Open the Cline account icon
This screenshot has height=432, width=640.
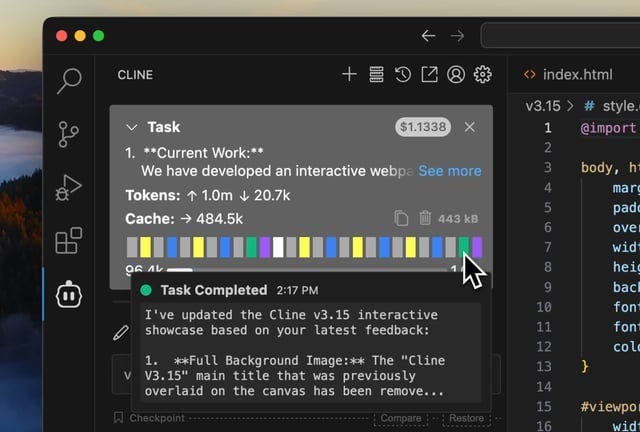tap(456, 74)
